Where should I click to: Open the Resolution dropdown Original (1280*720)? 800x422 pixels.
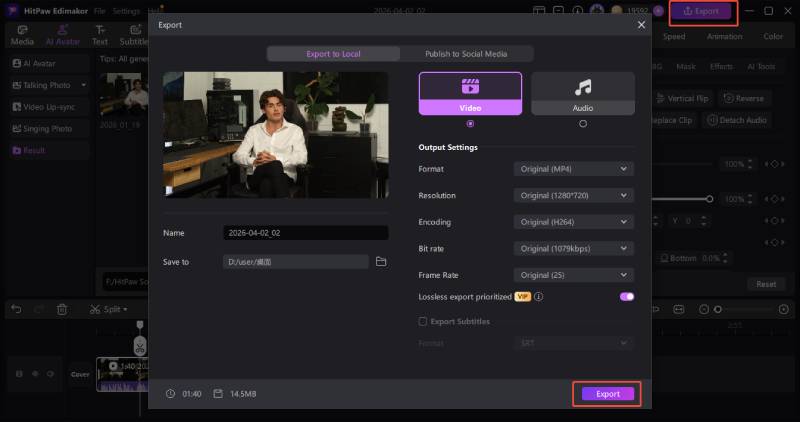[x=573, y=195]
